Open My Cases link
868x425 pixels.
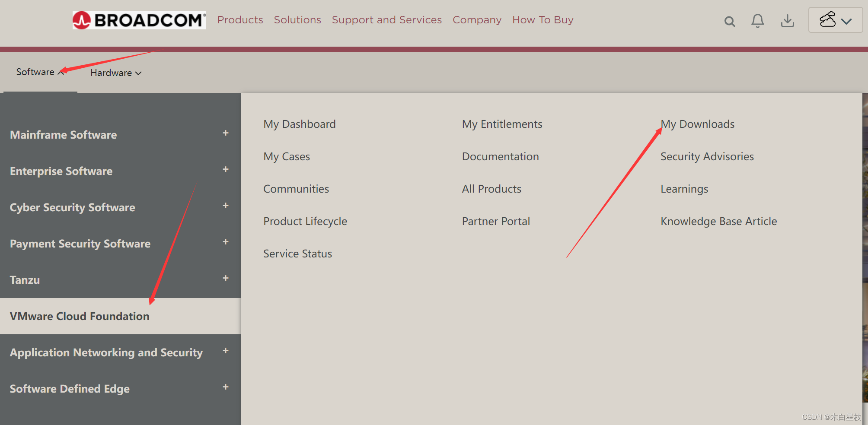pos(287,157)
